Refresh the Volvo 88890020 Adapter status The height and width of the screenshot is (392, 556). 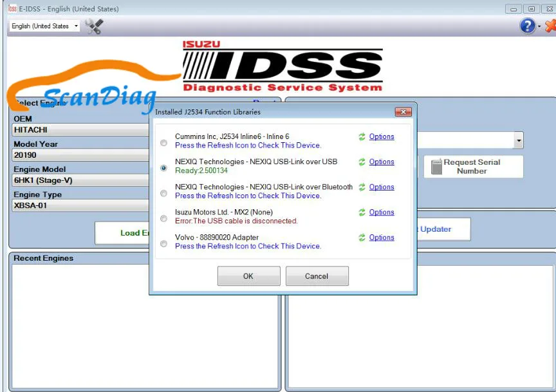pyautogui.click(x=362, y=238)
